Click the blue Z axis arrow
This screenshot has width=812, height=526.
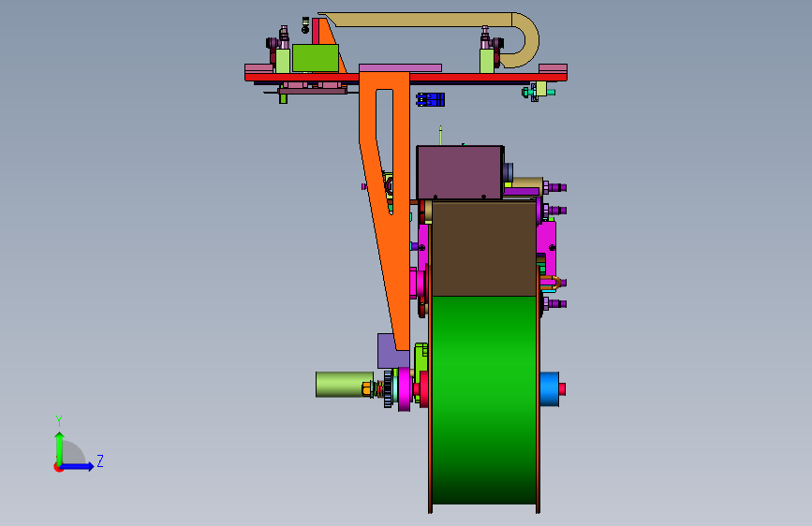click(78, 466)
